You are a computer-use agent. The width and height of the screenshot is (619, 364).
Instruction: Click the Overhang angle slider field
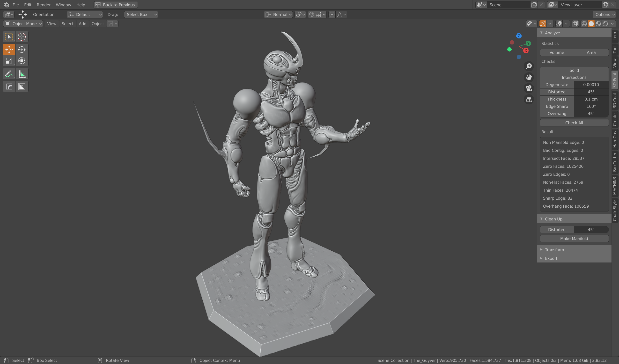coord(591,113)
